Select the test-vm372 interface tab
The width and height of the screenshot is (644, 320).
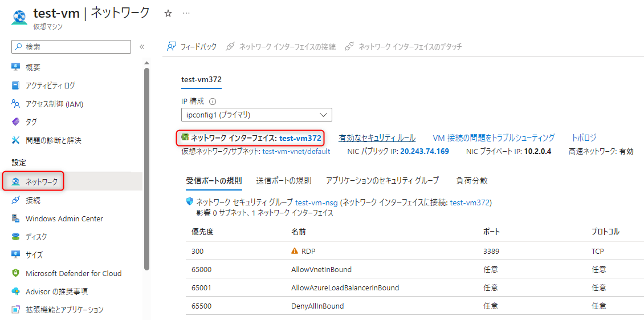tap(202, 79)
